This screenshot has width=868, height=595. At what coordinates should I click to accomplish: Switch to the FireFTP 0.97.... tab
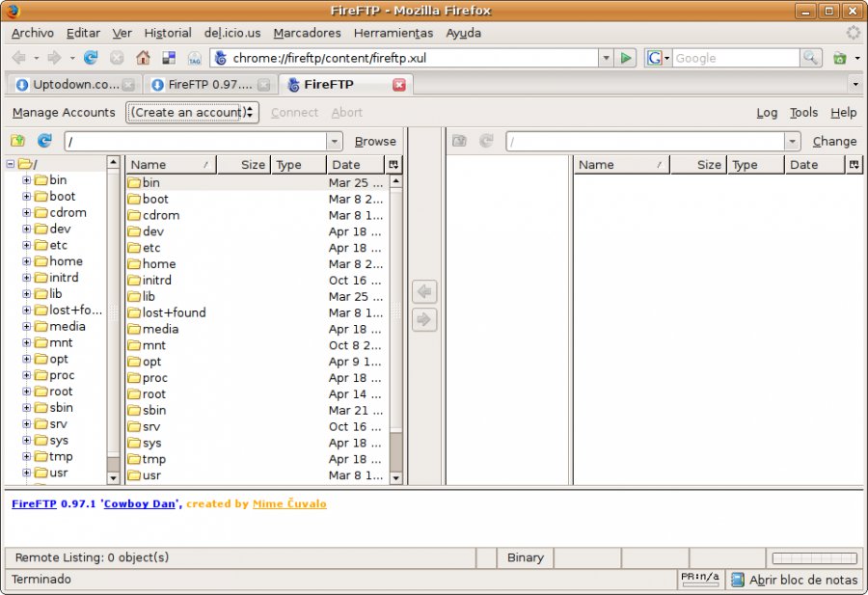coord(210,85)
